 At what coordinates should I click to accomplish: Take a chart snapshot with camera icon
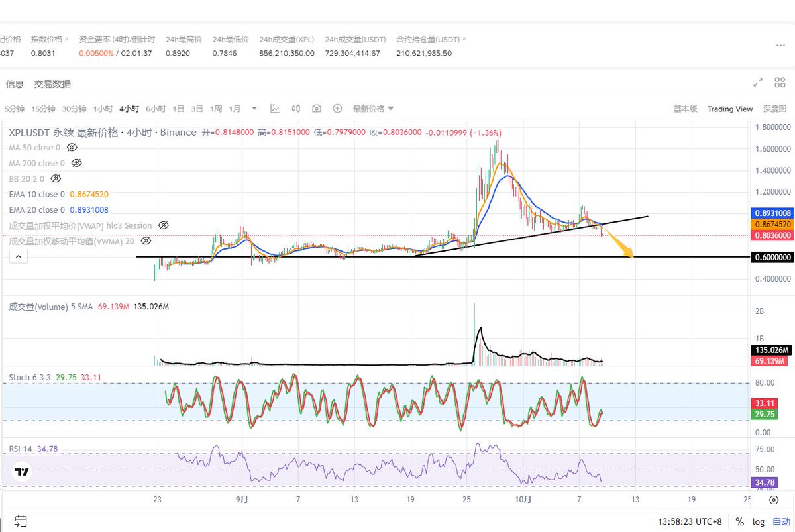coord(317,109)
